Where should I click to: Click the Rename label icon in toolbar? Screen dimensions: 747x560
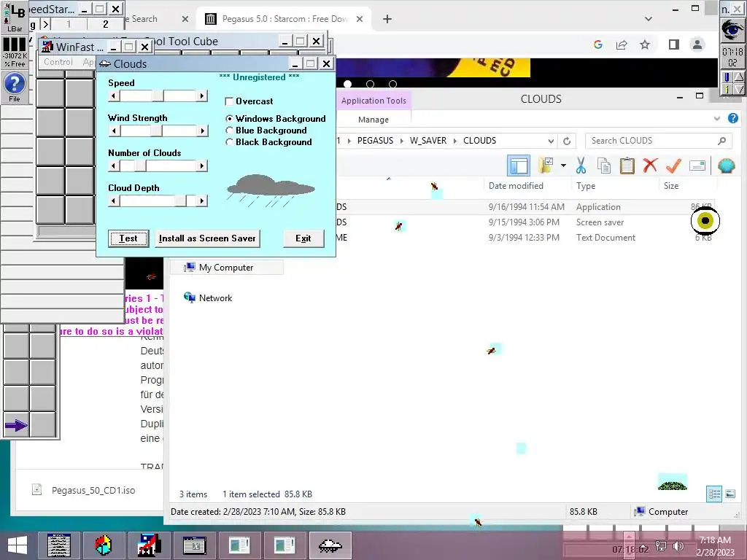[x=697, y=166]
